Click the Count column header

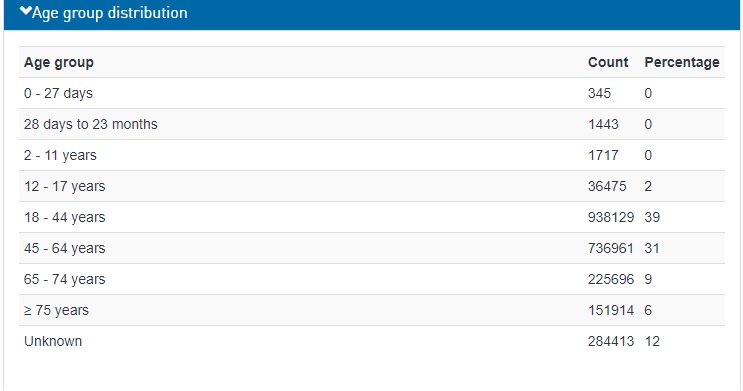(x=608, y=62)
